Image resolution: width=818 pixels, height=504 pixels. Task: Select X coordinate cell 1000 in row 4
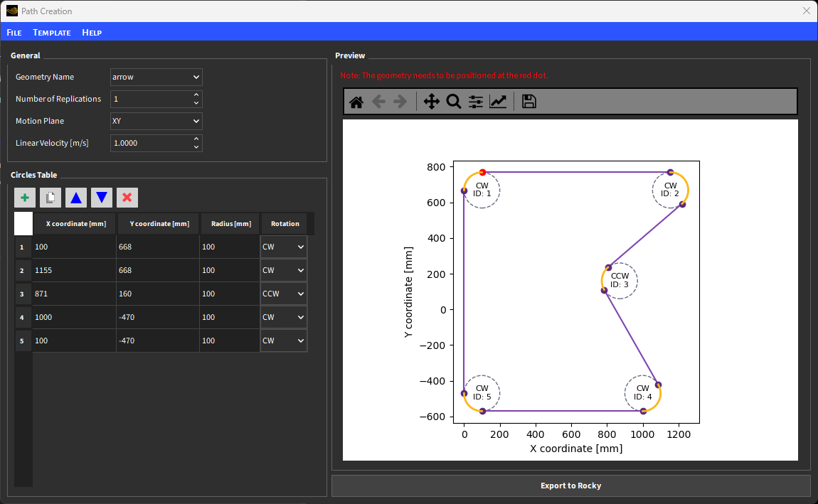point(74,318)
